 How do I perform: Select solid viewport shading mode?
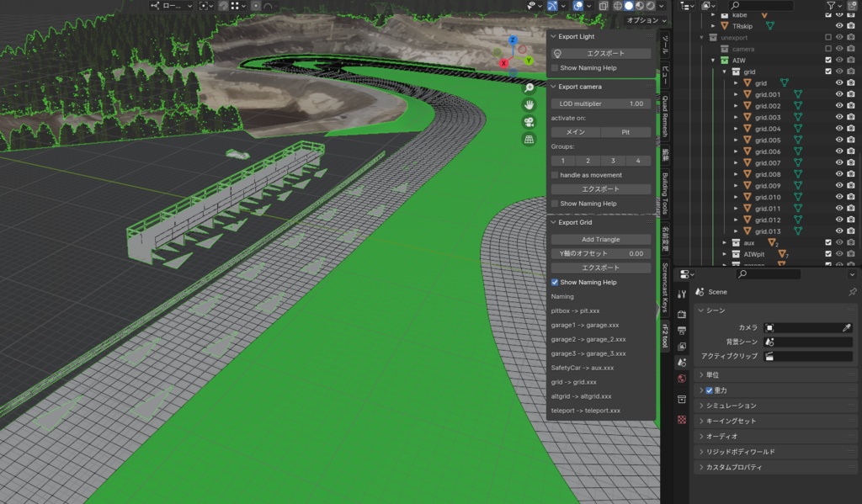(x=629, y=6)
